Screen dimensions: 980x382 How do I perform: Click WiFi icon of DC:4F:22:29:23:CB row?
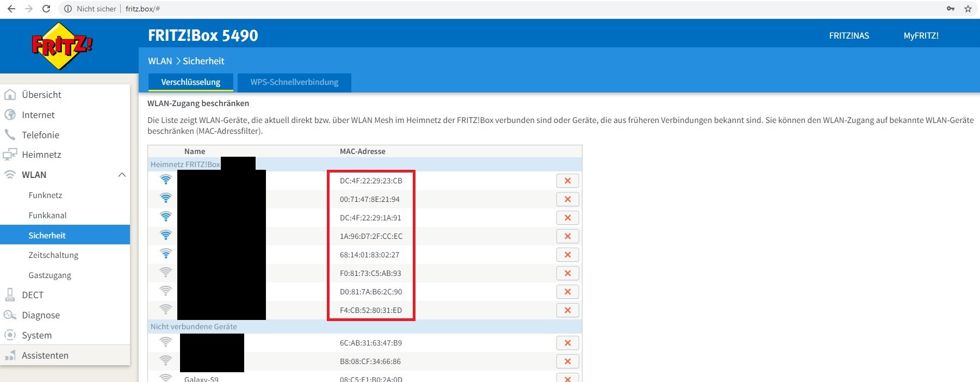[166, 180]
